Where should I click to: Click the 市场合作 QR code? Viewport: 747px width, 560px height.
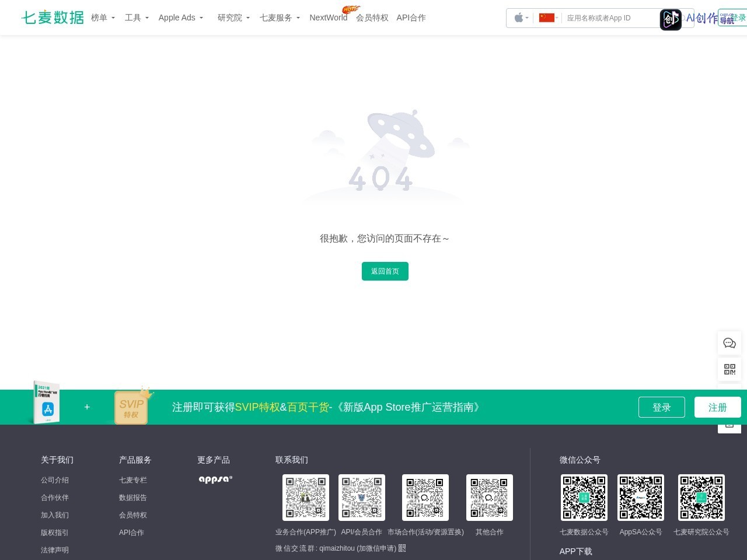click(x=425, y=498)
